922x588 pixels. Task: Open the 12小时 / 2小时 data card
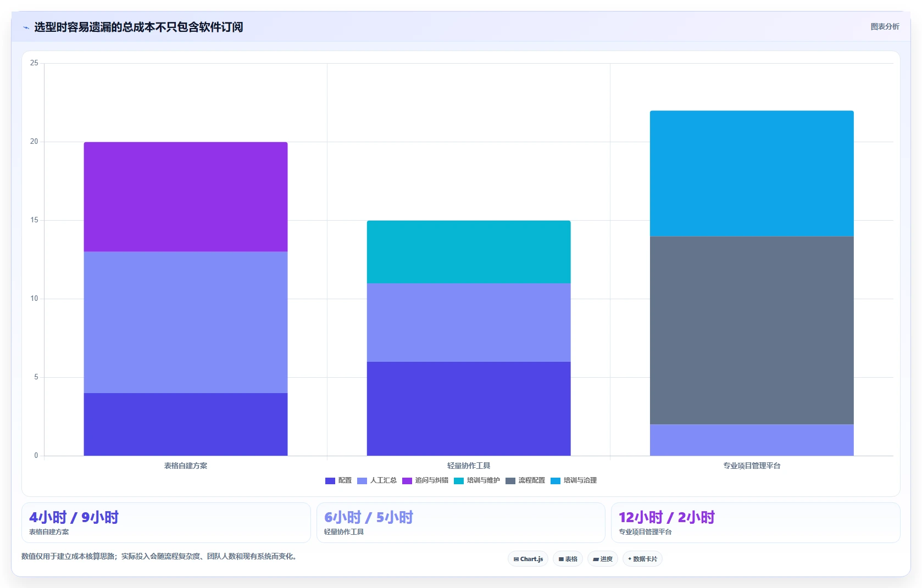pos(756,523)
